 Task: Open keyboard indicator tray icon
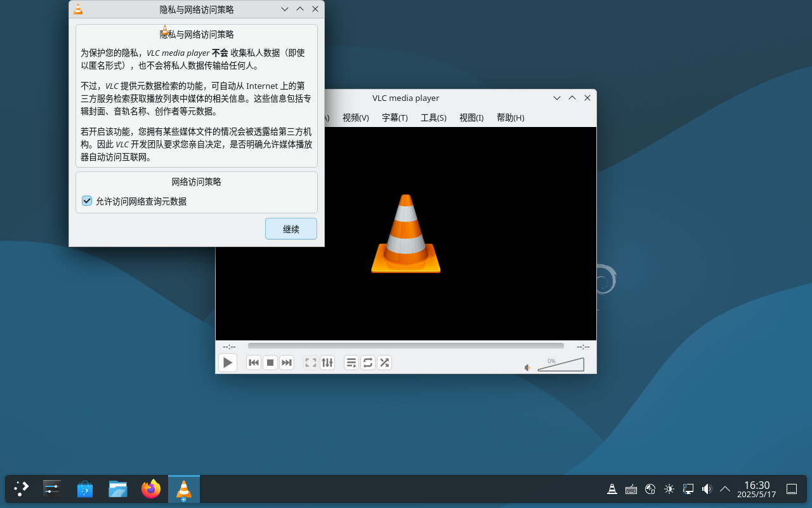coord(631,489)
